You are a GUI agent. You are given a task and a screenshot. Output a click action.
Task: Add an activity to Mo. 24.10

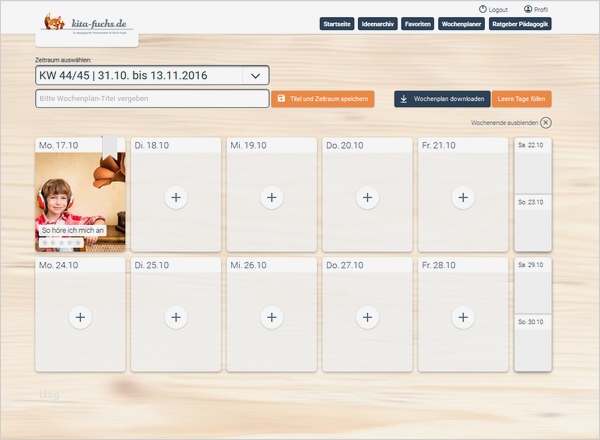[x=80, y=317]
